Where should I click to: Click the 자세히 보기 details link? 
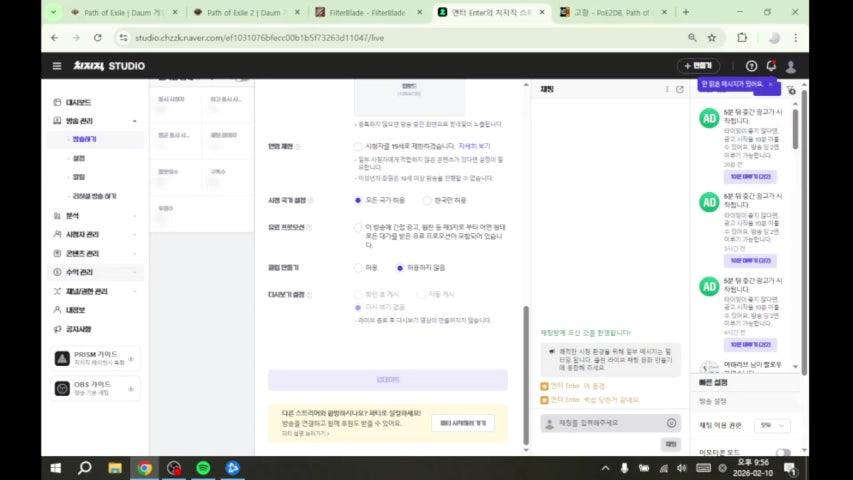click(474, 146)
